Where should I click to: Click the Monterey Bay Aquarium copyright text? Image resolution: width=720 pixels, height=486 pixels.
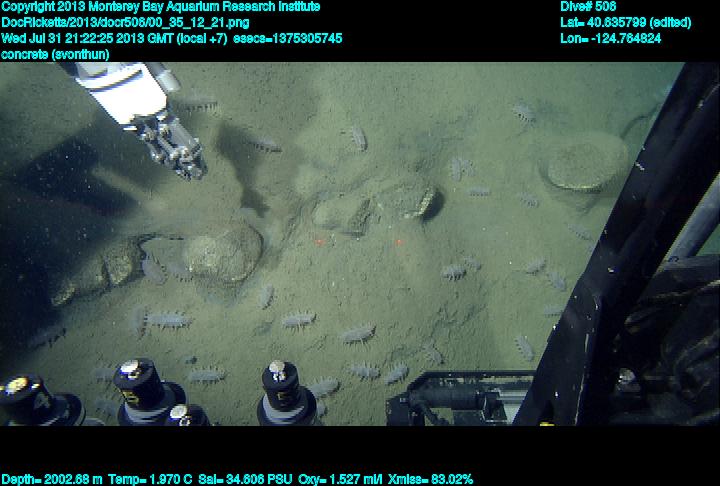pos(161,7)
